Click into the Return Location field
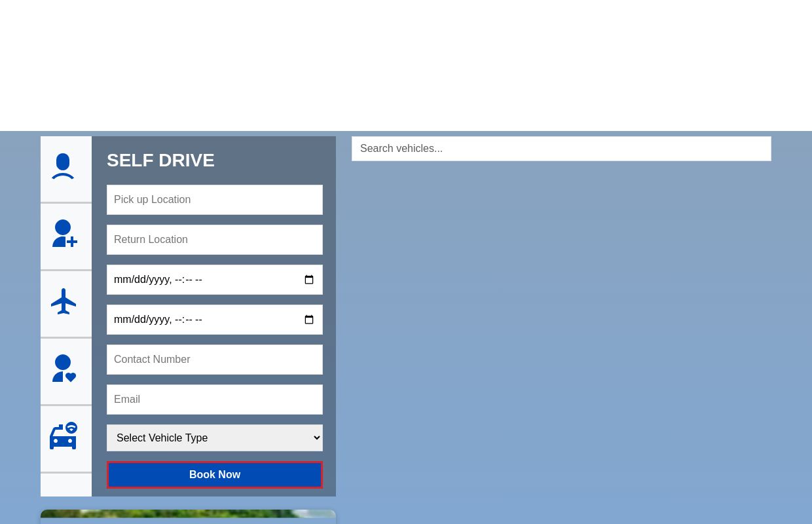Viewport: 812px width, 524px height. click(215, 240)
